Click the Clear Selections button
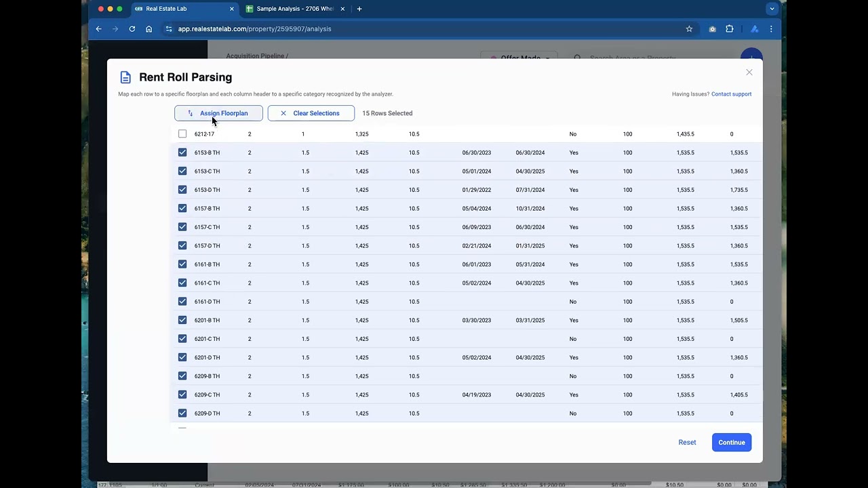 [311, 113]
